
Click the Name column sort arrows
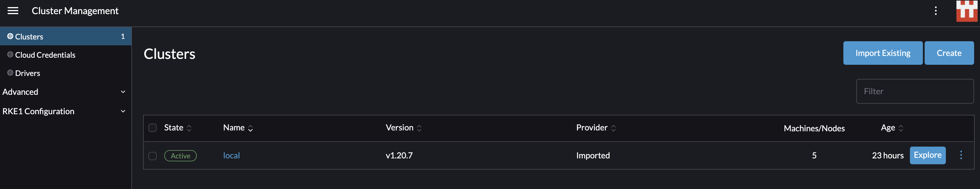pyautogui.click(x=250, y=129)
